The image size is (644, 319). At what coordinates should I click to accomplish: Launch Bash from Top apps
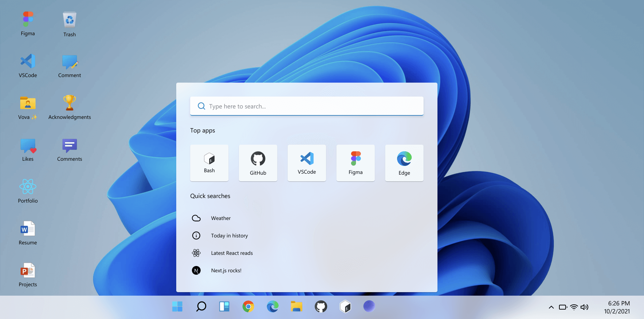coord(209,163)
